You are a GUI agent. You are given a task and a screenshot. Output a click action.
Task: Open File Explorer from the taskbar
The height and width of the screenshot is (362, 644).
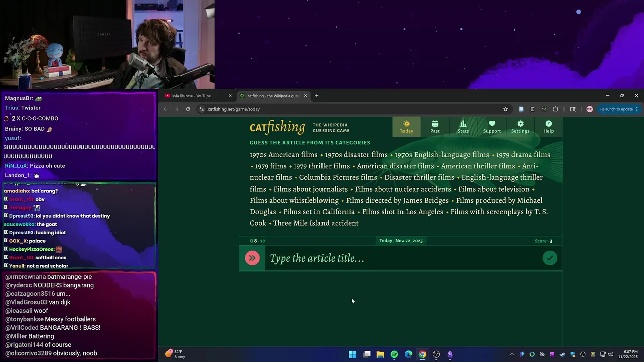click(381, 354)
